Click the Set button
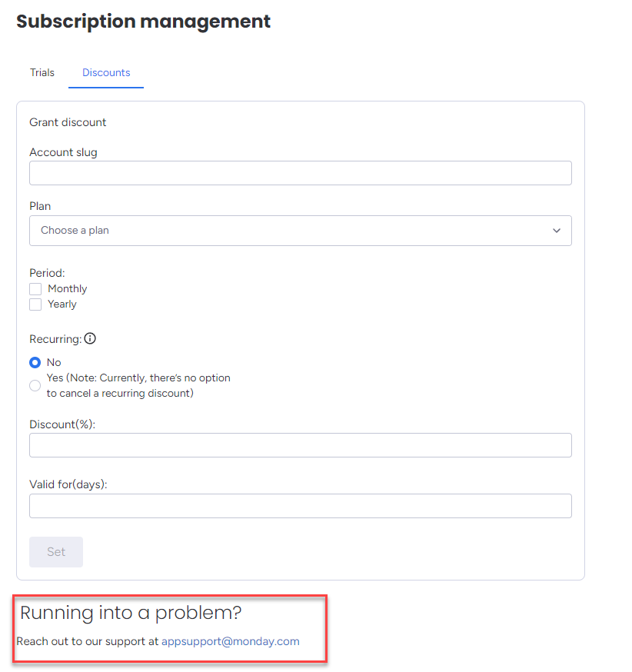632x672 pixels. [56, 552]
